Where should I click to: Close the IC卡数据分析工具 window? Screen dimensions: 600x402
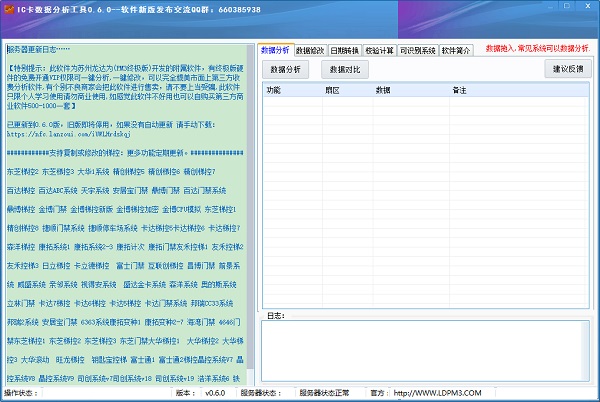click(588, 6)
